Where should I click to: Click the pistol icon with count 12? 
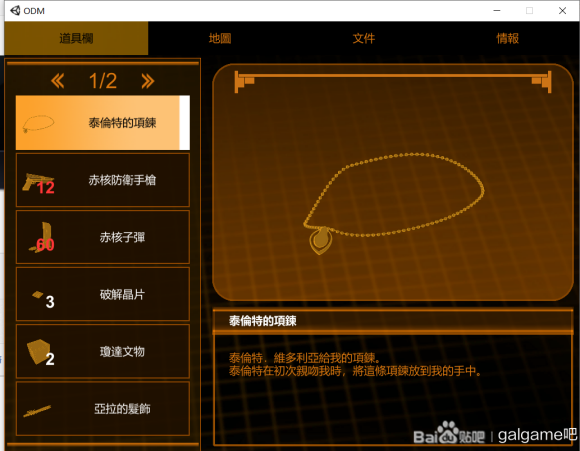coord(38,182)
